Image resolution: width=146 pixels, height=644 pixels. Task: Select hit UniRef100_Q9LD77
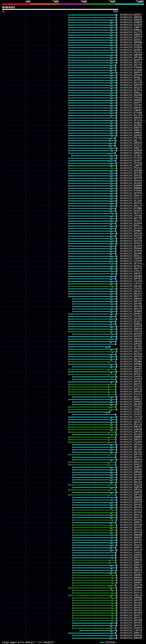(x=131, y=352)
